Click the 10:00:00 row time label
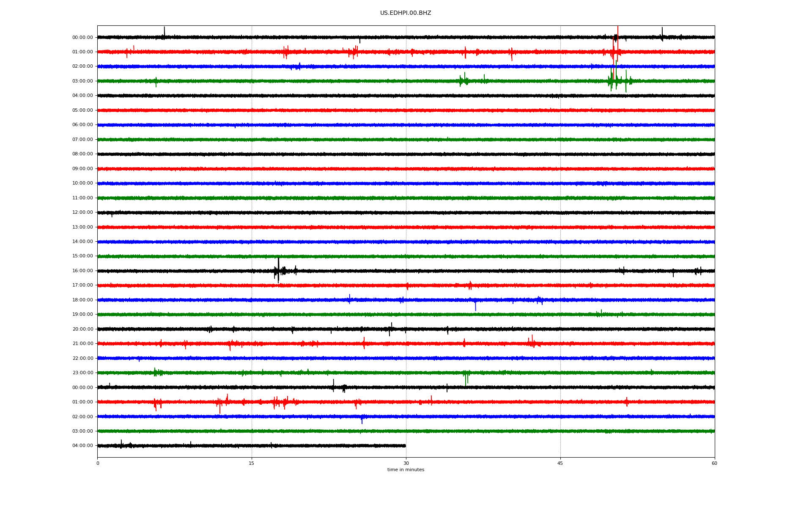Screen dimensions: 812x508 pyautogui.click(x=82, y=183)
